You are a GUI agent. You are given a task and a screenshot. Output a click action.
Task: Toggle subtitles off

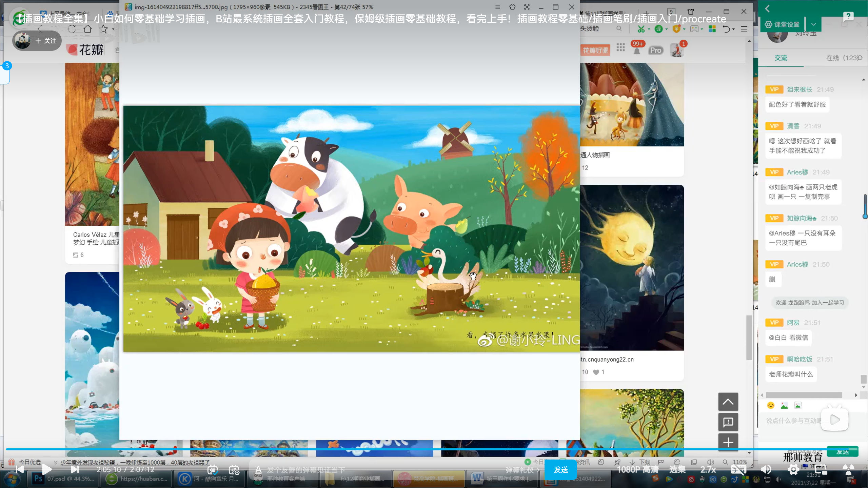pyautogui.click(x=738, y=469)
